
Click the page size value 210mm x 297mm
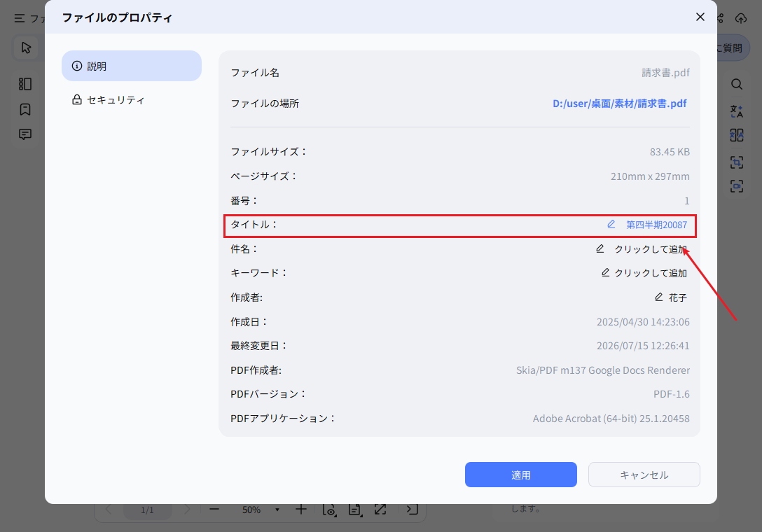pos(650,176)
